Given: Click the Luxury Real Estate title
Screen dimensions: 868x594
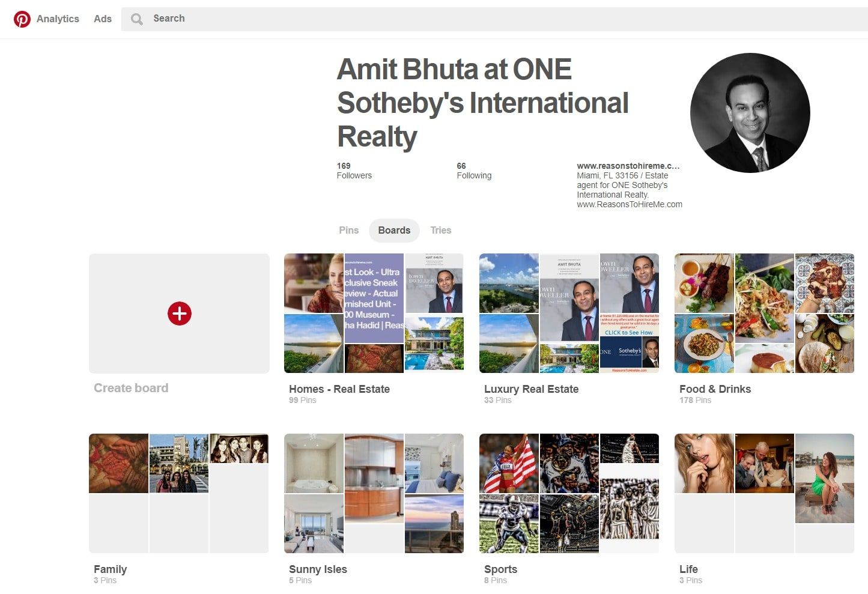Looking at the screenshot, I should coord(532,389).
